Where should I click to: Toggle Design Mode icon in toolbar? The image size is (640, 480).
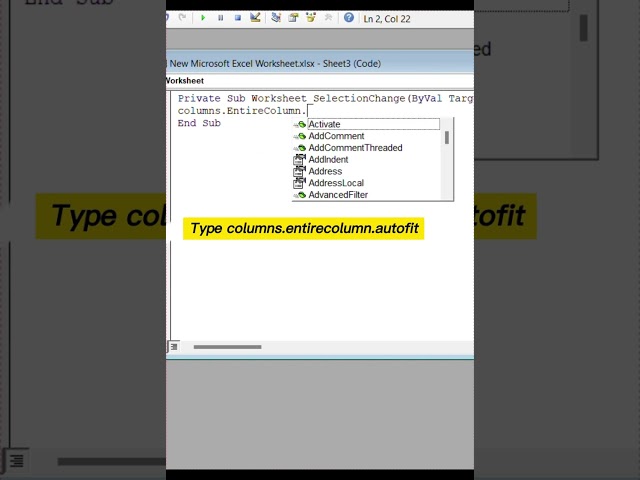[x=255, y=18]
